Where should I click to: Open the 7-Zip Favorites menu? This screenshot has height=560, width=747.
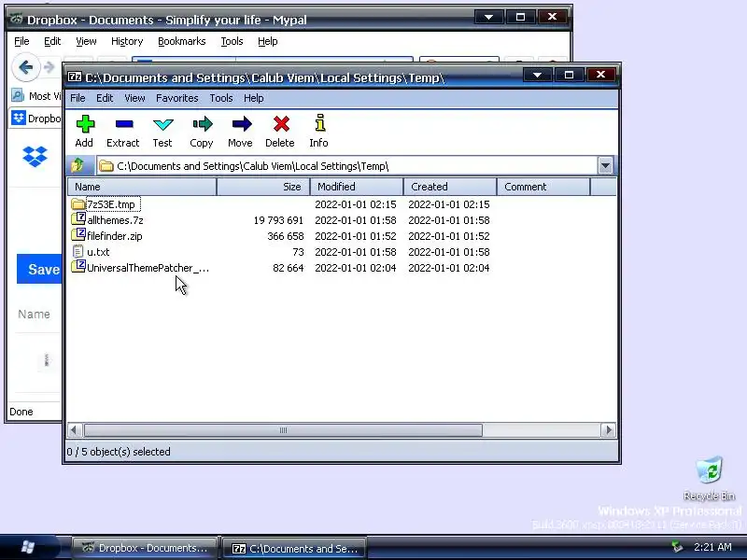coord(177,98)
